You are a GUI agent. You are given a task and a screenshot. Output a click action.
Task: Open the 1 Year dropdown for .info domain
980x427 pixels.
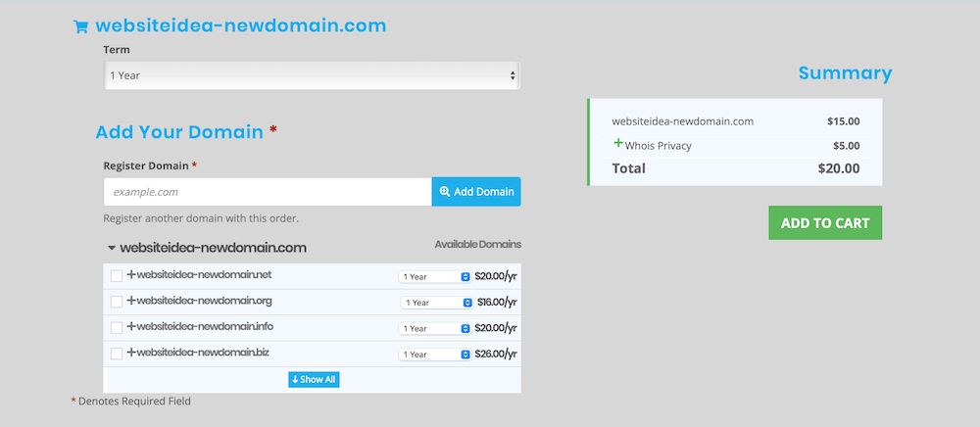click(x=434, y=328)
